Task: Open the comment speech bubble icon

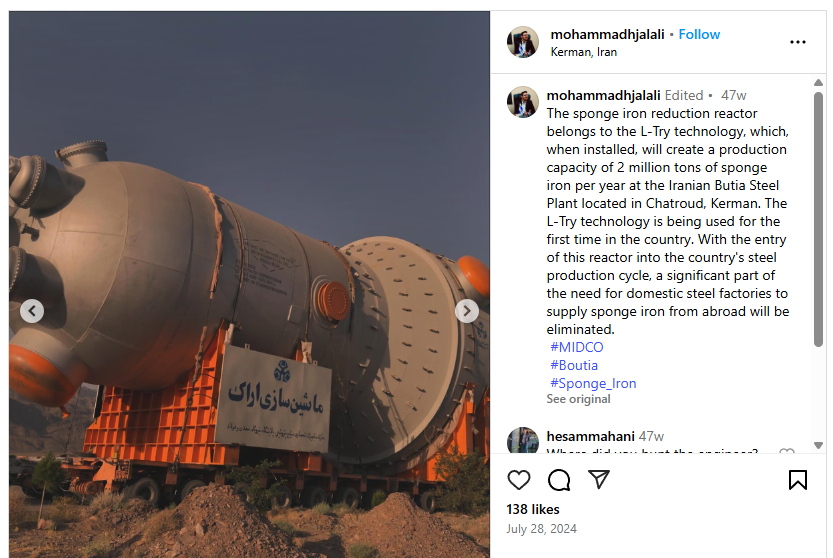Action: coord(559,480)
